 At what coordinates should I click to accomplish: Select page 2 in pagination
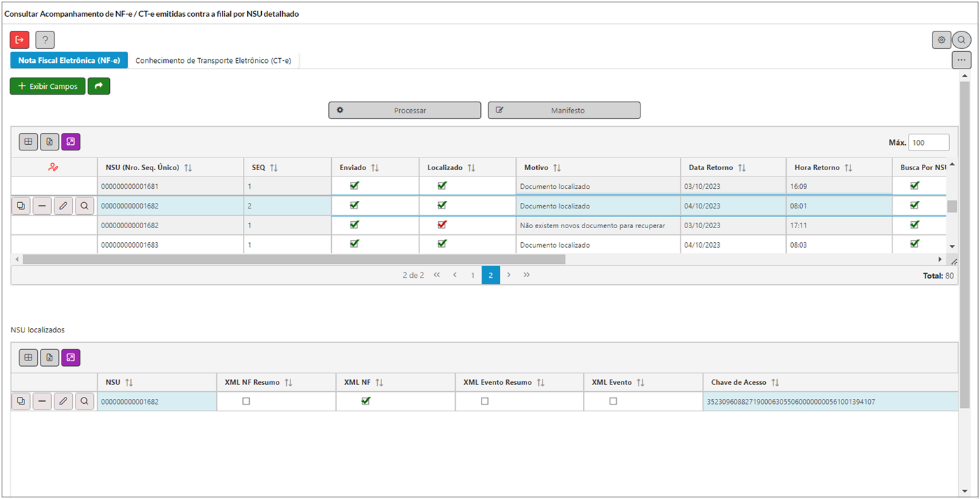pos(491,275)
